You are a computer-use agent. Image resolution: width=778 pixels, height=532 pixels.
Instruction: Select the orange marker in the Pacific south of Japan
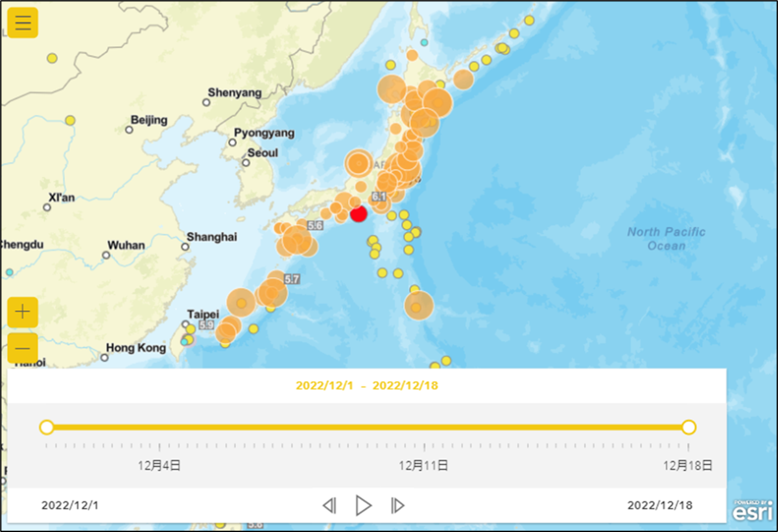pyautogui.click(x=418, y=305)
